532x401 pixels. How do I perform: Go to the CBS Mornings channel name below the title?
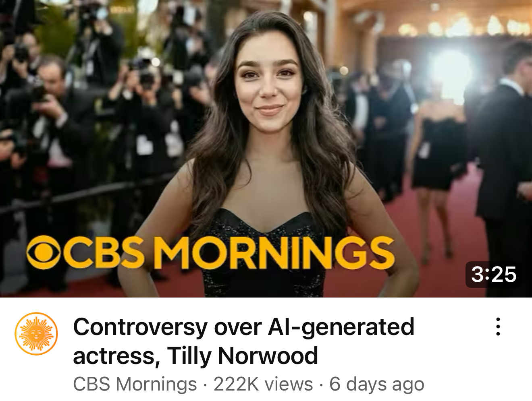135,384
